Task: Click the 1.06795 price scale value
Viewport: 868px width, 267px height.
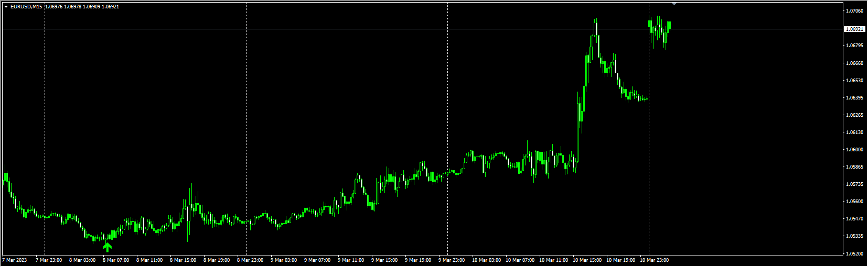Action: (x=855, y=46)
